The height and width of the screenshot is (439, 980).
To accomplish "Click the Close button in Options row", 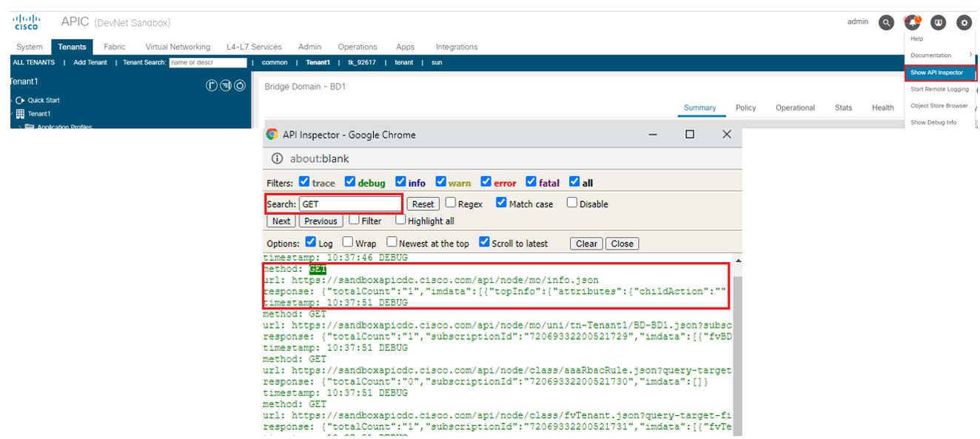I will pos(622,244).
